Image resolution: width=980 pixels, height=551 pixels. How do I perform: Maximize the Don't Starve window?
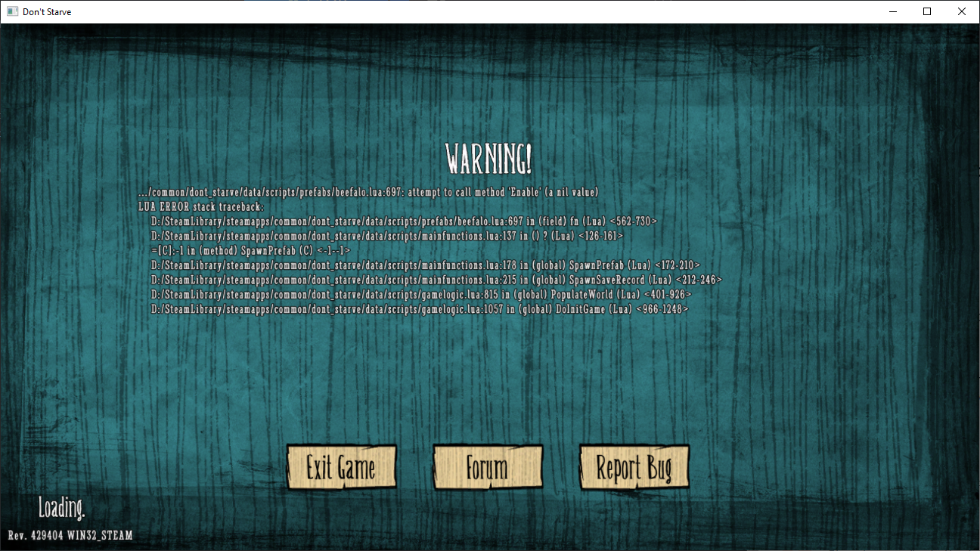(x=927, y=11)
